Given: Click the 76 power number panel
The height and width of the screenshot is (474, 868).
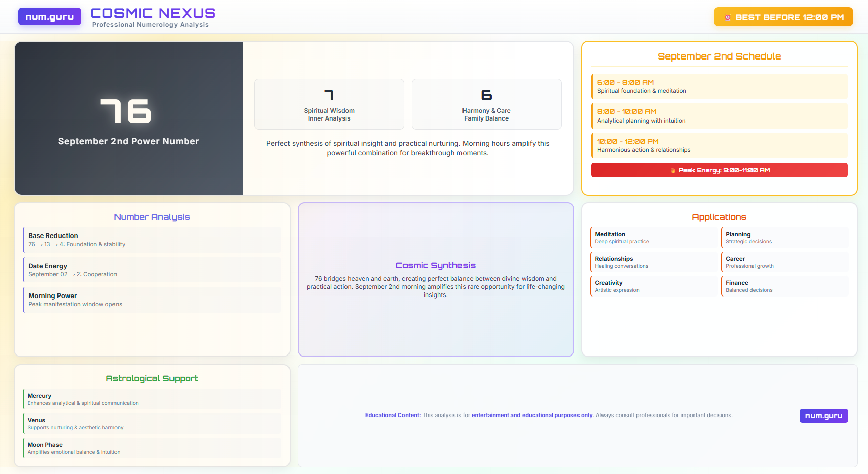Looking at the screenshot, I should [129, 118].
